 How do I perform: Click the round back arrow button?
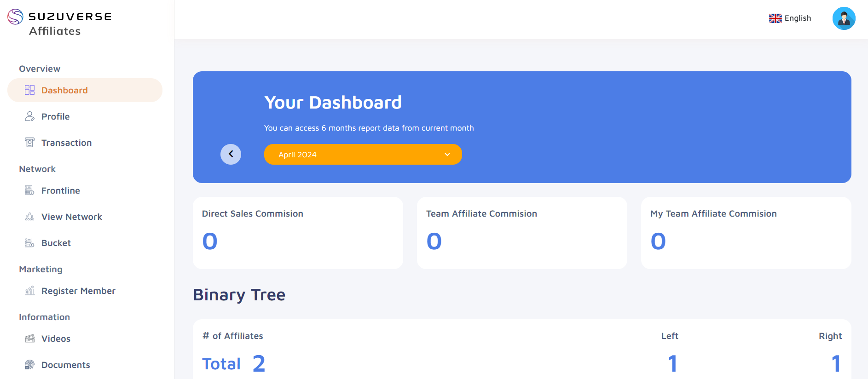coord(231,154)
